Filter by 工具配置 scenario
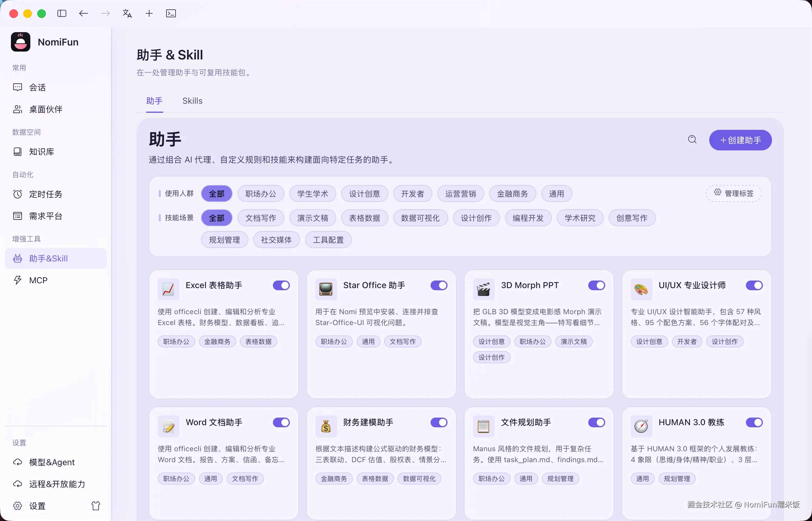The image size is (812, 521). coord(328,240)
